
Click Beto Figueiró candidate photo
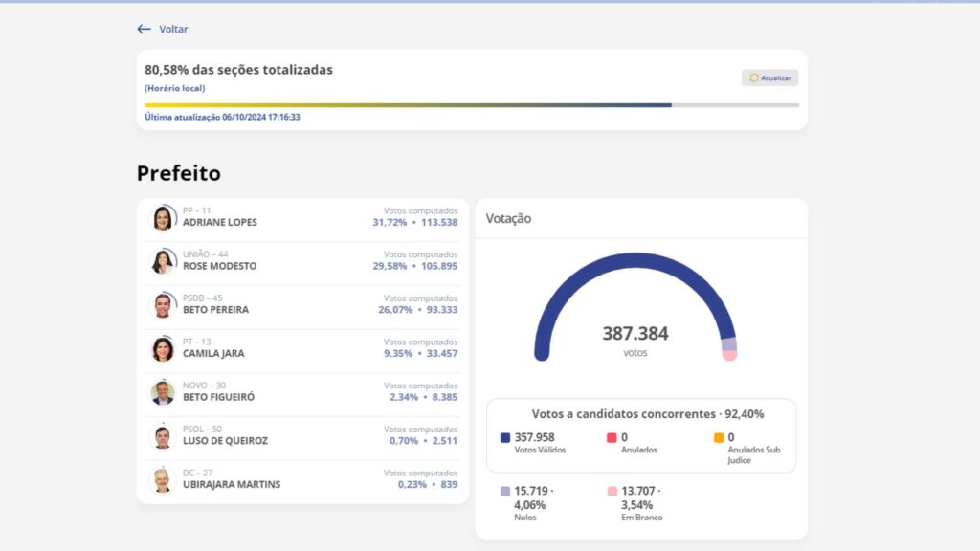coord(163,392)
